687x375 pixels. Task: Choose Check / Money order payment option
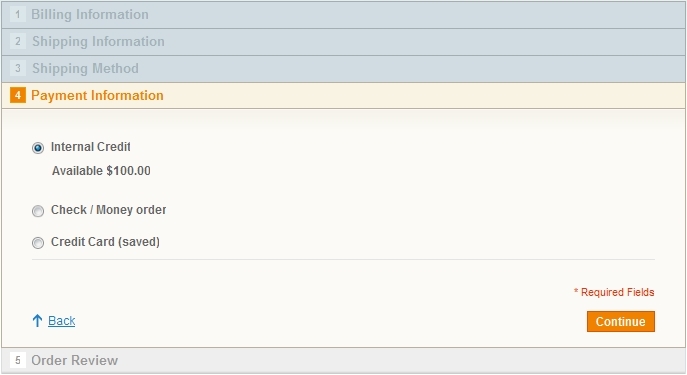coord(38,211)
